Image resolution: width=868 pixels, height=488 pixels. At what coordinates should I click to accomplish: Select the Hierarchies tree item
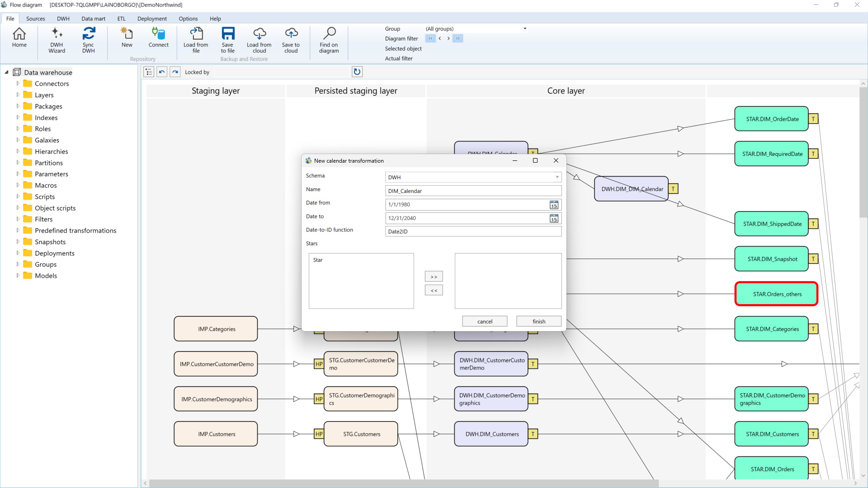[52, 151]
